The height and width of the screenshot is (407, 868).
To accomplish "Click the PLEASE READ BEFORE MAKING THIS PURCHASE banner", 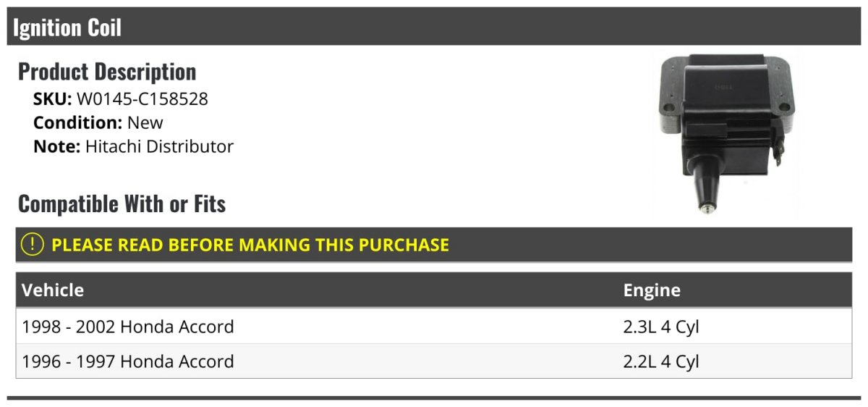I will (x=250, y=245).
